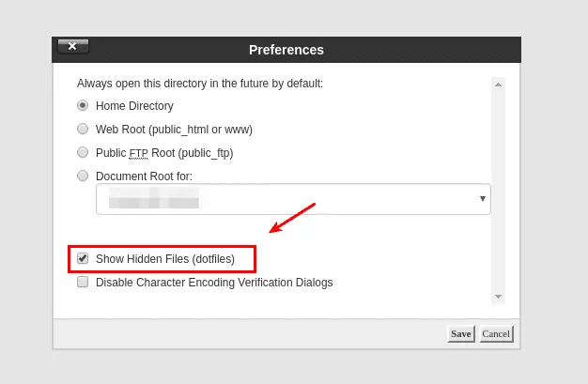Close the Preferences dialog with X
The image size is (588, 384).
pyautogui.click(x=72, y=46)
